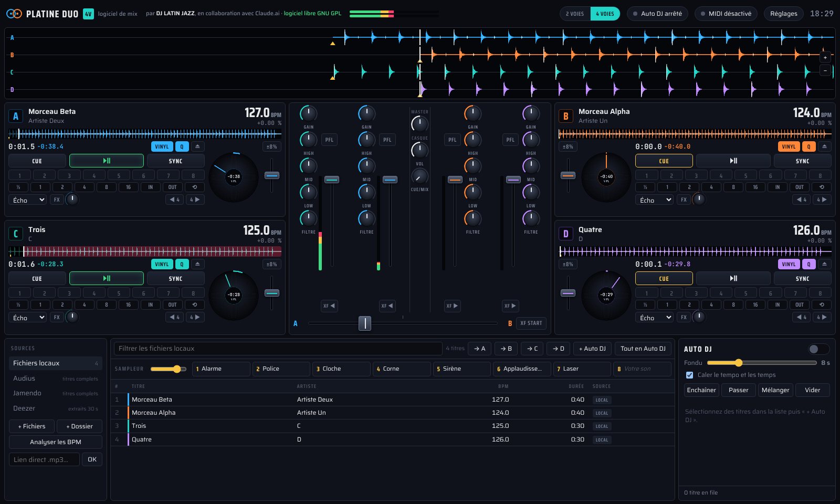Open the Écho effect dropdown on deck D

[654, 318]
